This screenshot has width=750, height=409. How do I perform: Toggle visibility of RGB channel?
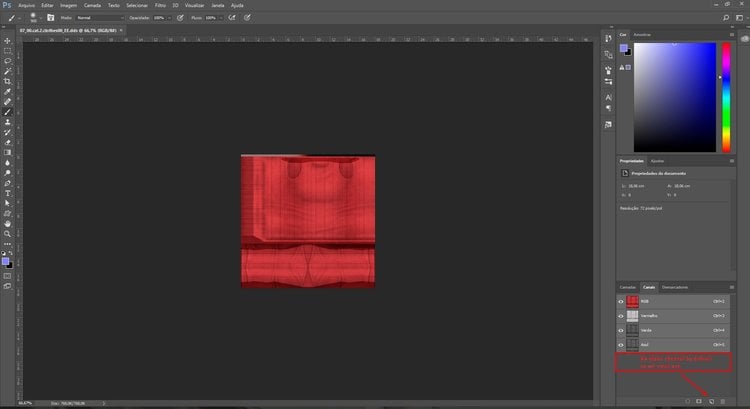(621, 301)
